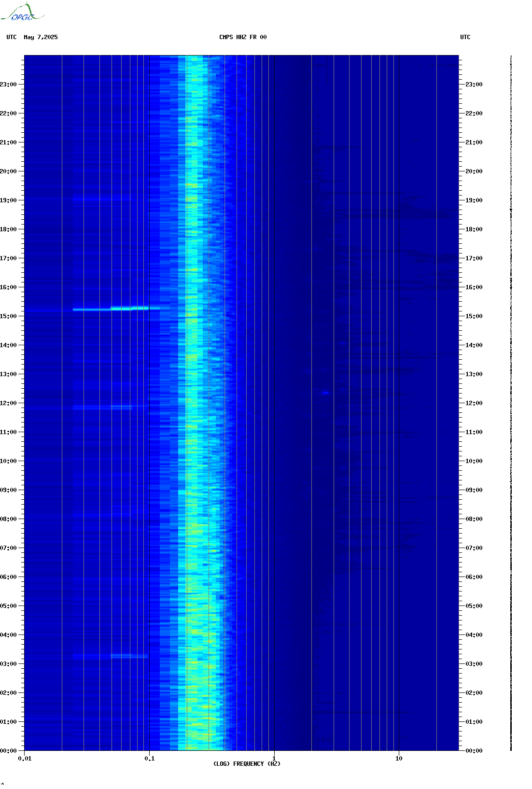The width and height of the screenshot is (532, 789).
Task: Click the left axis label '00:00'
Action: click(x=8, y=751)
